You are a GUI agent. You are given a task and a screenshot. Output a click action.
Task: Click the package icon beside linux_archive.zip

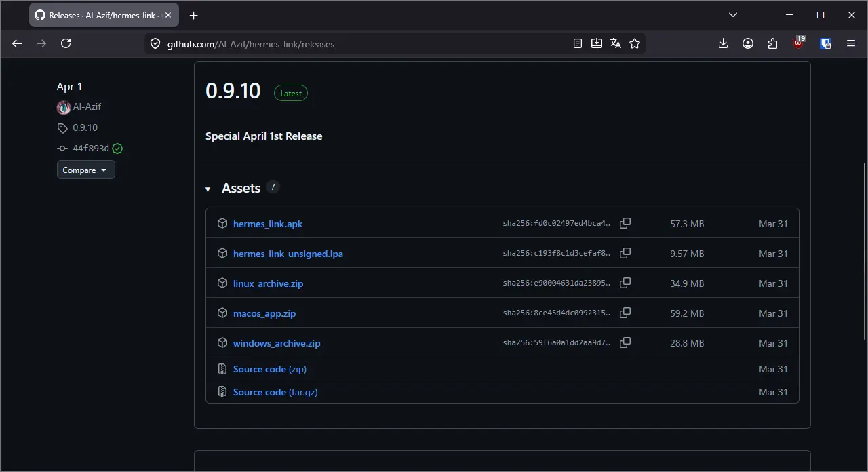222,283
